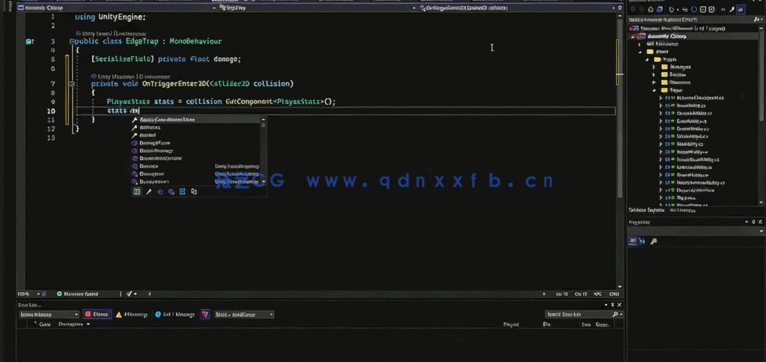
Task: Toggle the Errors filter button in Error List
Action: pos(97,315)
